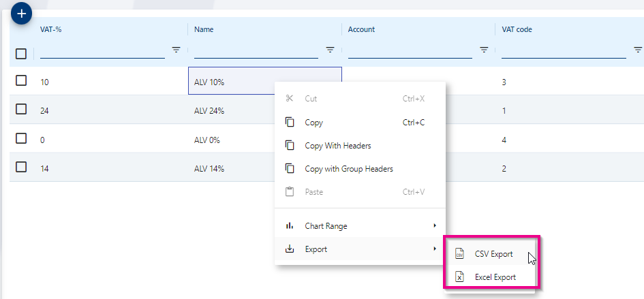Check the row with VAT-% 24
This screenshot has width=644, height=299.
pyautogui.click(x=21, y=110)
